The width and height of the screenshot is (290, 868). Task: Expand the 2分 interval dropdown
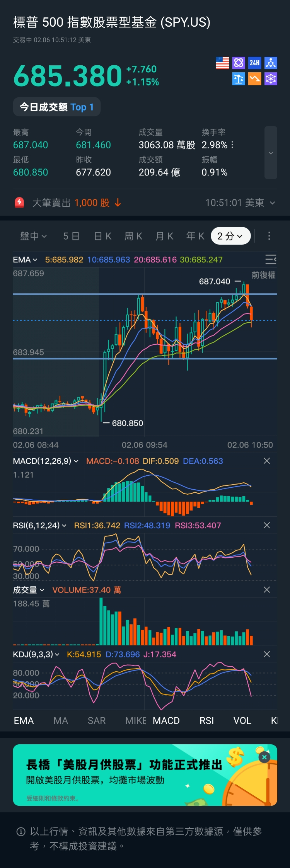(230, 236)
